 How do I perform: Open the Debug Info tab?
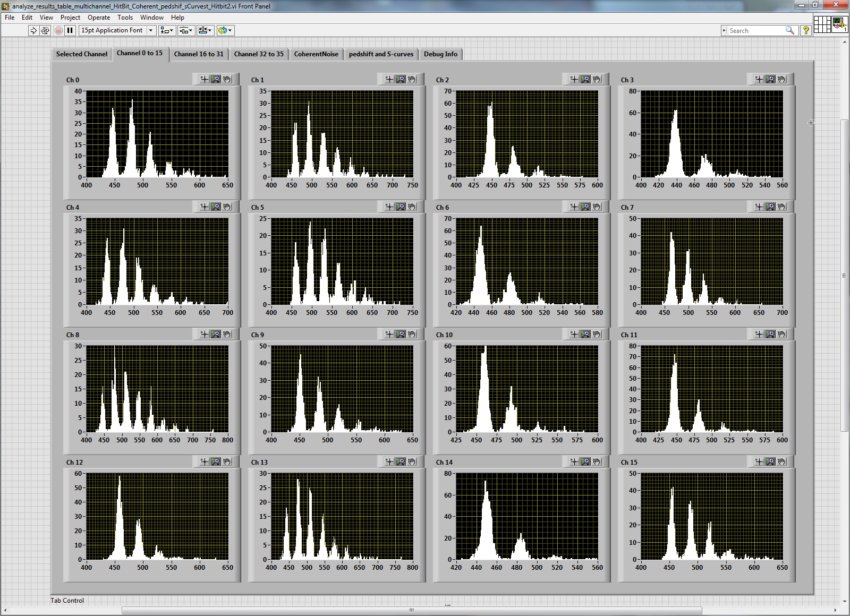coord(440,54)
